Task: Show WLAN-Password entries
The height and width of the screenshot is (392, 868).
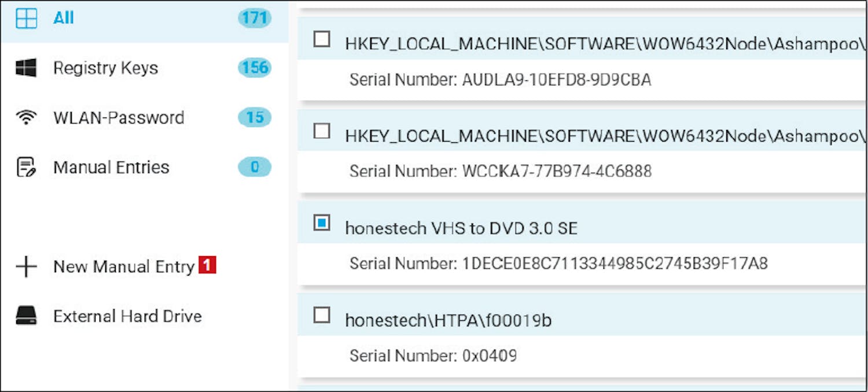Action: coord(119,118)
